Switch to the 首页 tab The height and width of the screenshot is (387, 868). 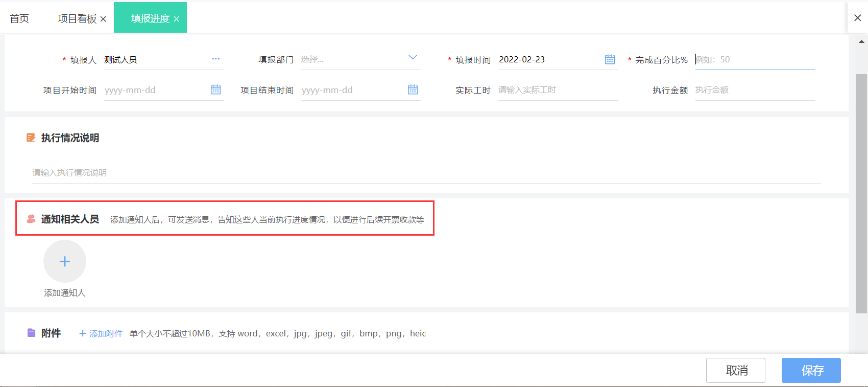[19, 18]
